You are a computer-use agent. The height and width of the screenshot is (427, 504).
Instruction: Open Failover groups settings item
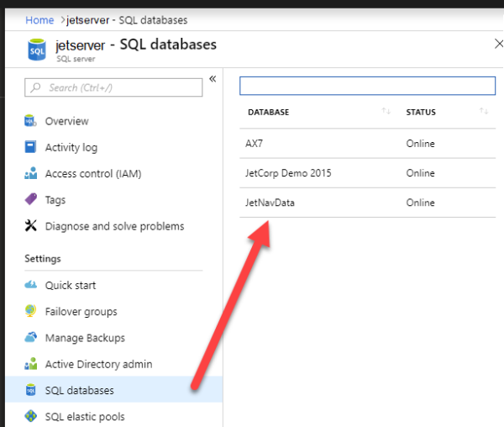pos(81,312)
